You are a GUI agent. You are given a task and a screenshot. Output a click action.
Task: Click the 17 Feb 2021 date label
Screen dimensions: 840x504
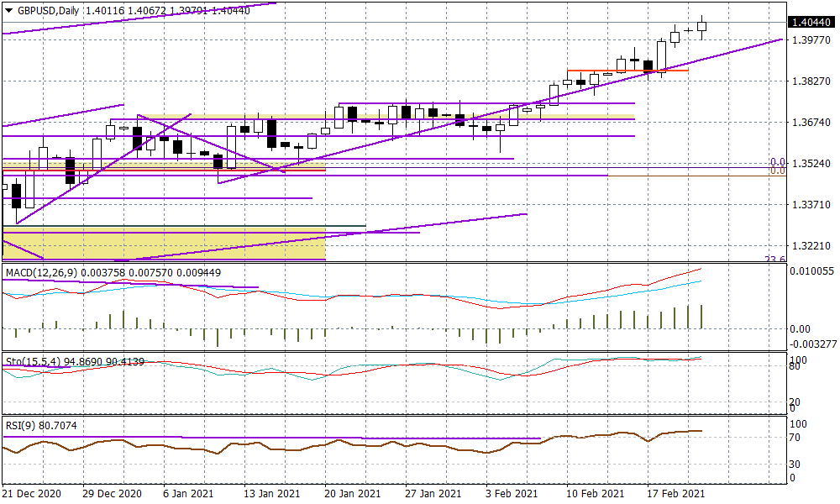tap(676, 493)
